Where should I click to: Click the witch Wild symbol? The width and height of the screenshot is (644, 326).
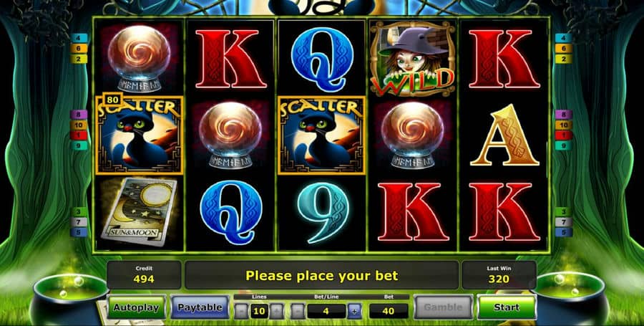413,58
